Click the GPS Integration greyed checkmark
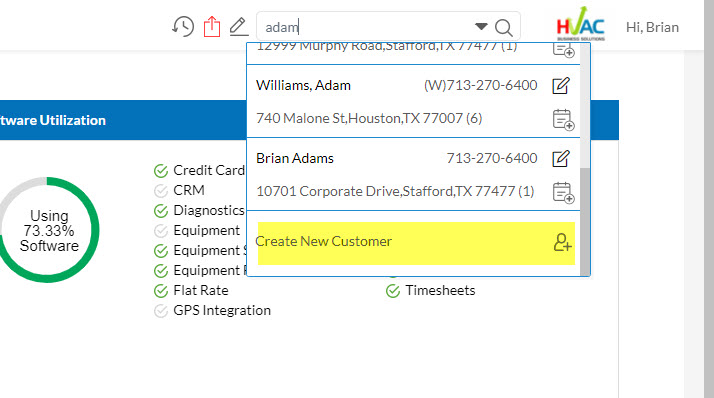 pos(161,311)
